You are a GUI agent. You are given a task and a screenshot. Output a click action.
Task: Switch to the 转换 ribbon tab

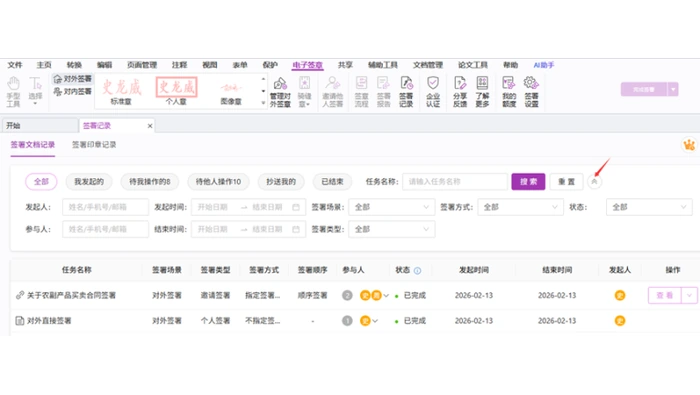(74, 65)
